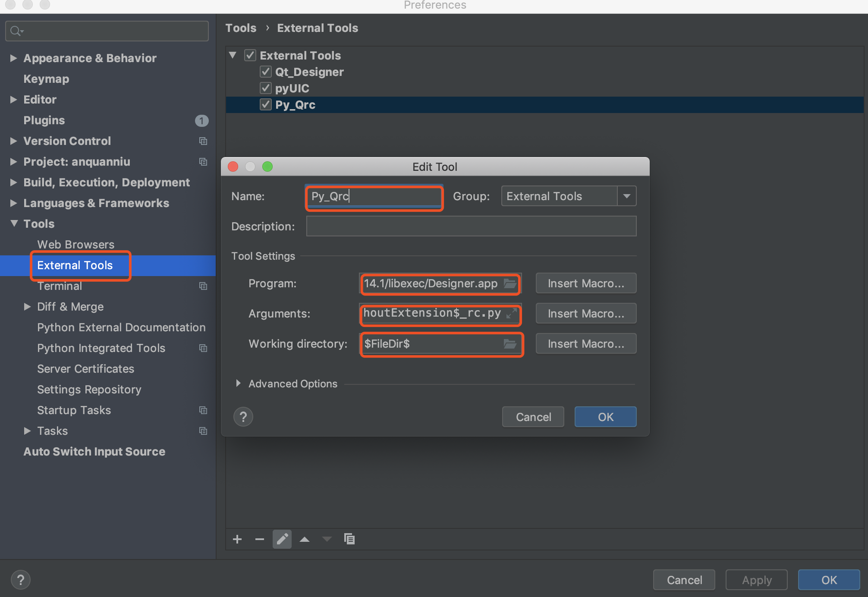Copy the selected external tool

[x=349, y=539]
